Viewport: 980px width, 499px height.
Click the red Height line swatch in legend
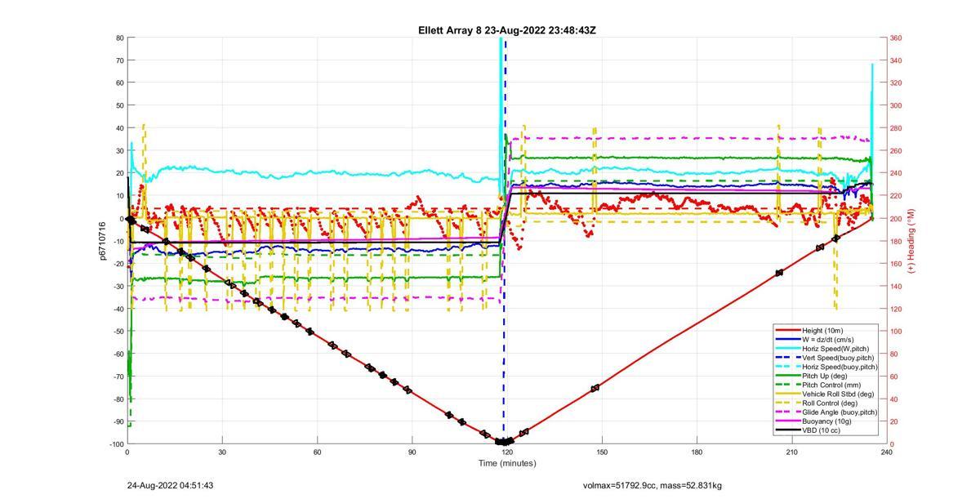[x=788, y=331]
